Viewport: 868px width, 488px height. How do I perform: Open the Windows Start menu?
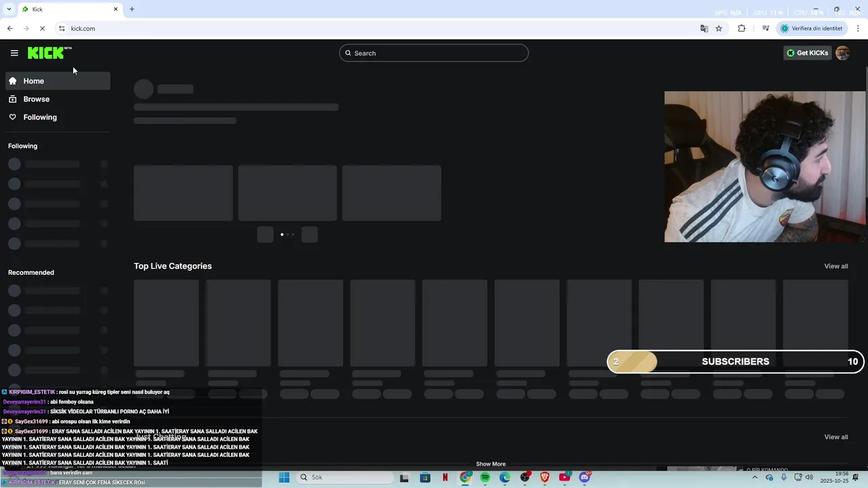(284, 477)
